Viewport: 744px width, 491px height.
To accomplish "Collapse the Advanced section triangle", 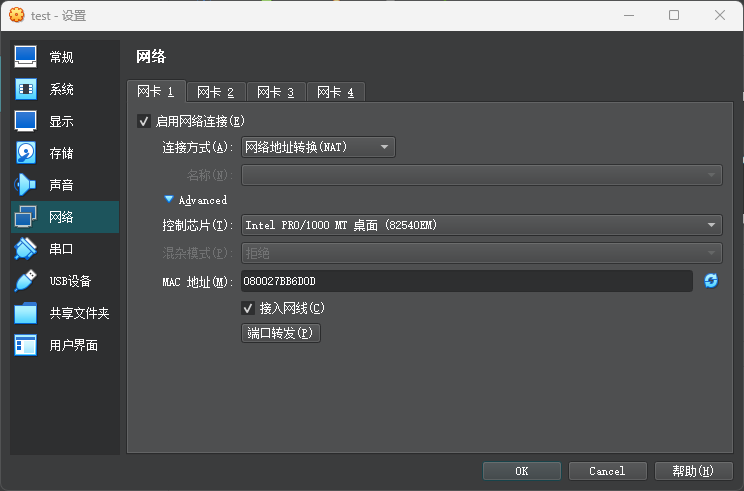I will [x=169, y=200].
